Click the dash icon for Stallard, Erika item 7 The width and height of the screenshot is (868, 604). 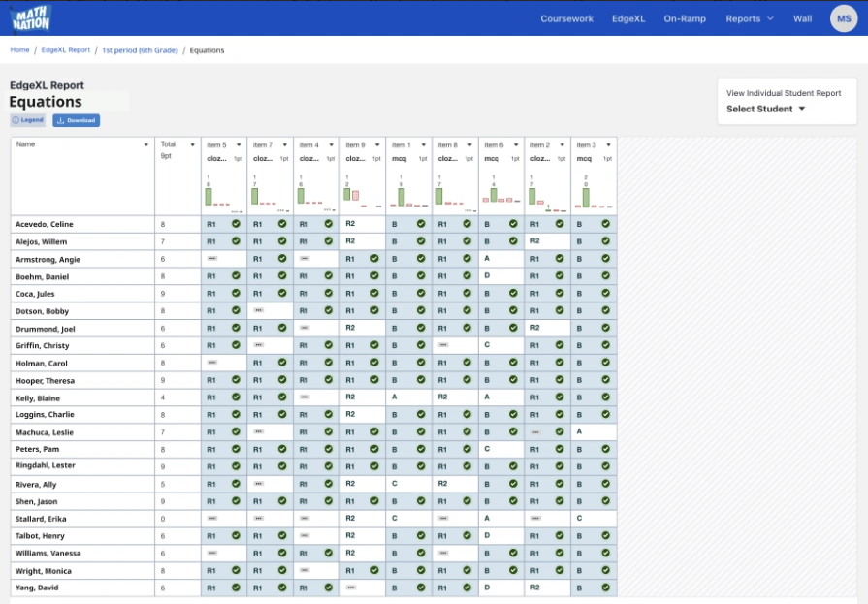[258, 519]
